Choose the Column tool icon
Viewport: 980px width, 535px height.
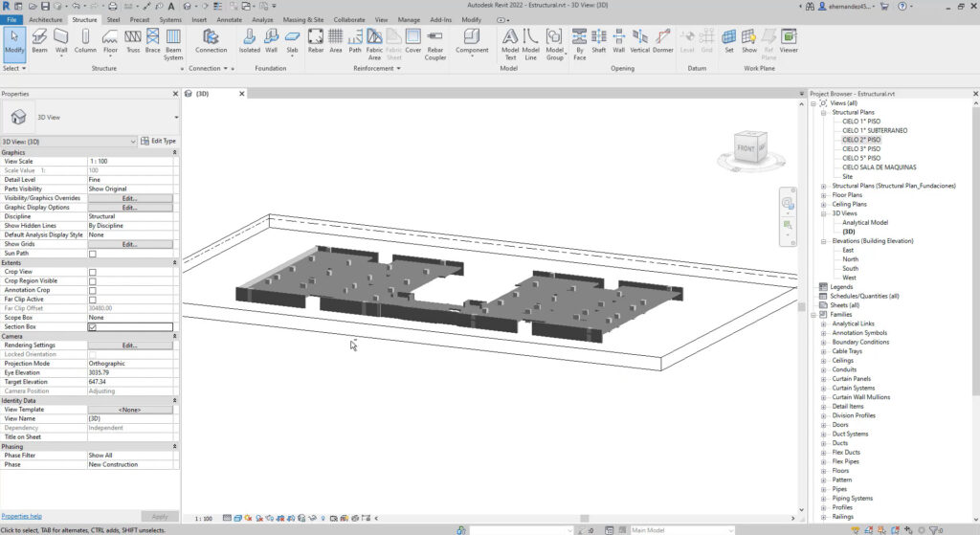[85, 40]
